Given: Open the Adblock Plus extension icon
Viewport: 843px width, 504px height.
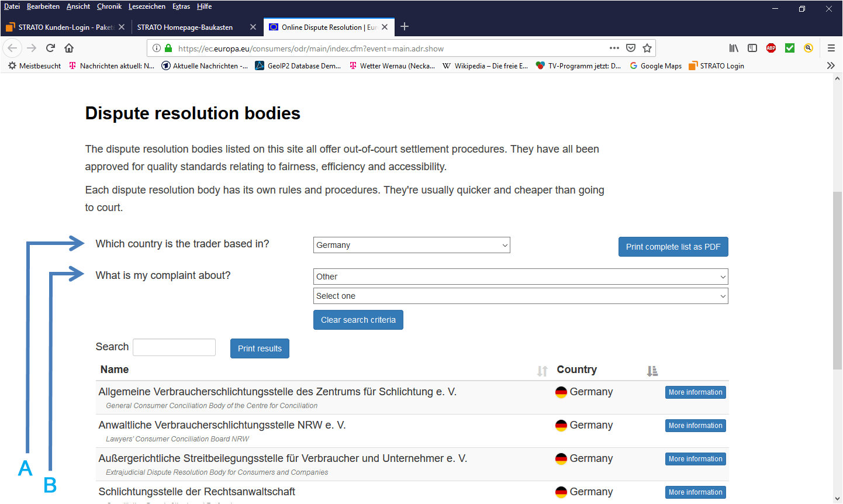Looking at the screenshot, I should point(771,48).
